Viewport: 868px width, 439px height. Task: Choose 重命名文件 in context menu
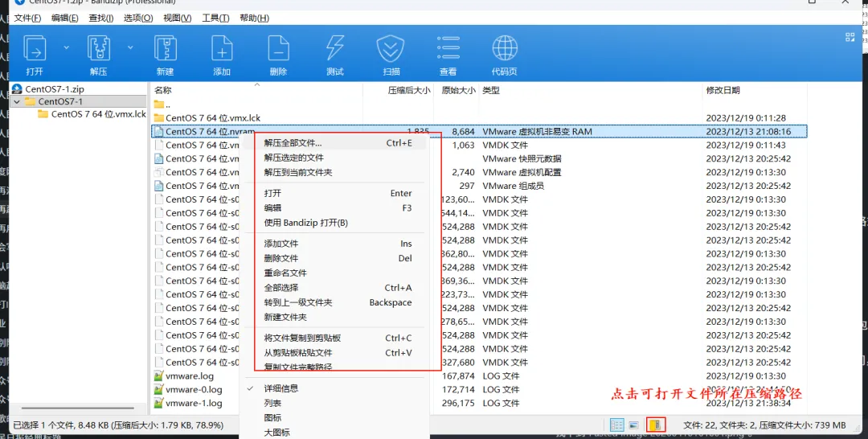[x=334, y=273]
